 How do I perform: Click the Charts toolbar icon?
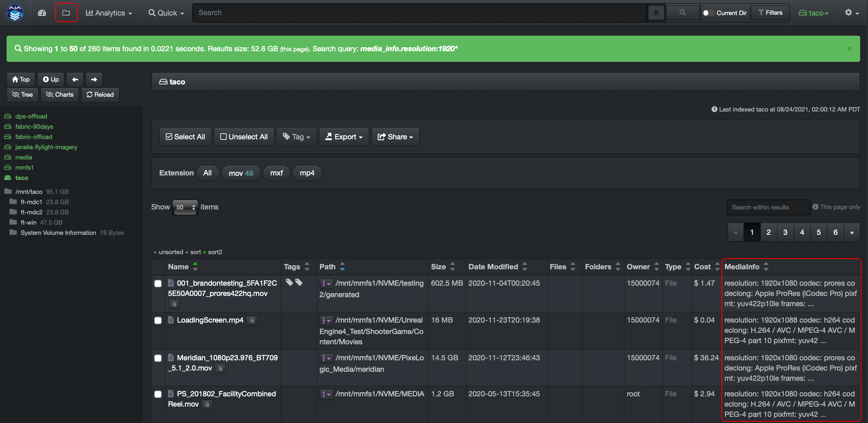click(59, 95)
